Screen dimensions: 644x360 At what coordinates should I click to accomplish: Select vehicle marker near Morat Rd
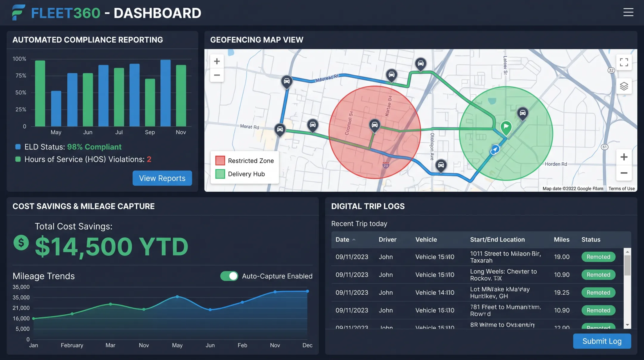280,130
